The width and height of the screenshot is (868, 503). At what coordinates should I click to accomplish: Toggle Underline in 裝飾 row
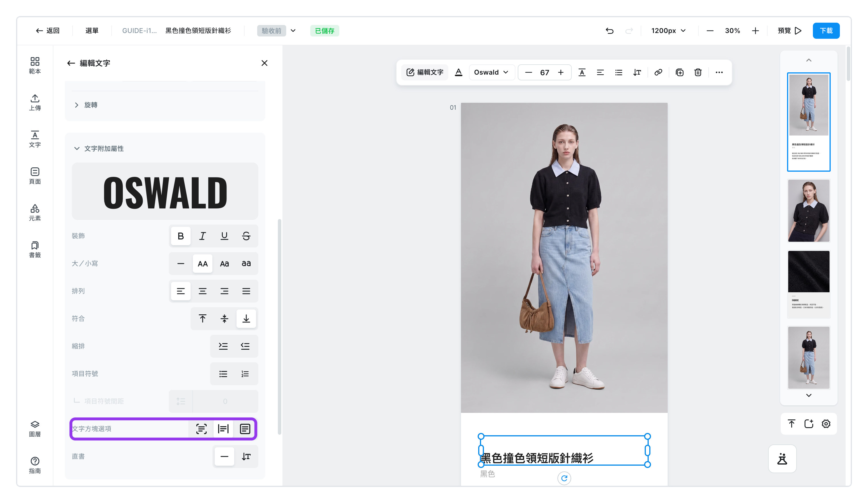[x=224, y=236]
